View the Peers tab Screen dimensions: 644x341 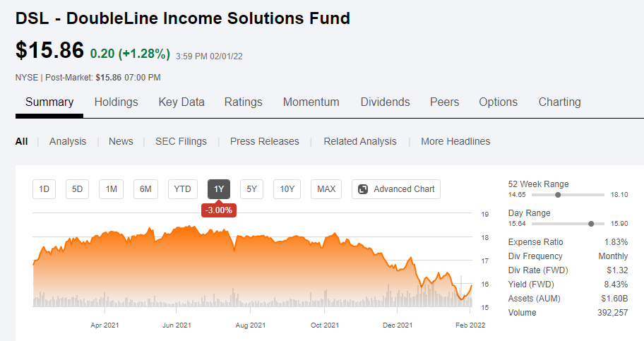[444, 102]
